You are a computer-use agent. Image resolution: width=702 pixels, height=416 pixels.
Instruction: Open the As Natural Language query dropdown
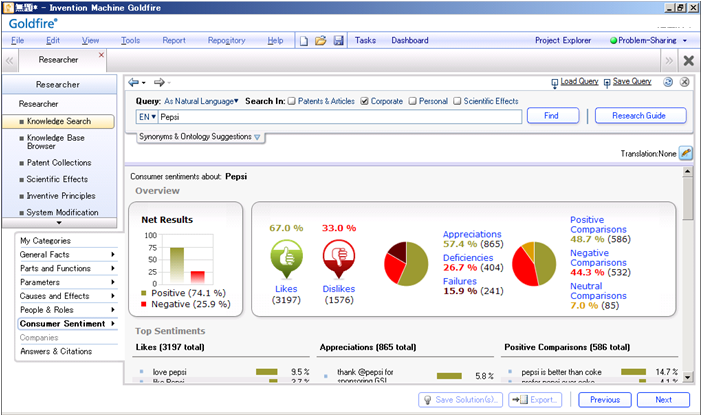201,101
